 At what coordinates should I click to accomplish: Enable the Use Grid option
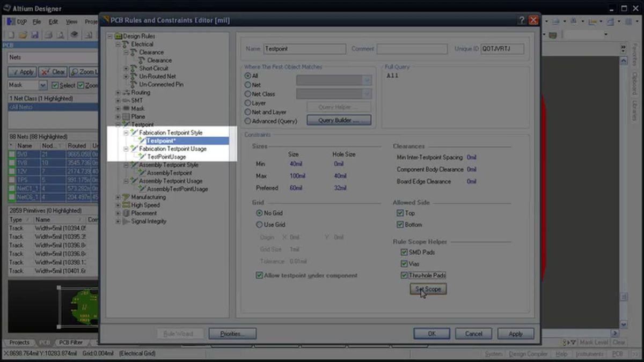pyautogui.click(x=258, y=225)
